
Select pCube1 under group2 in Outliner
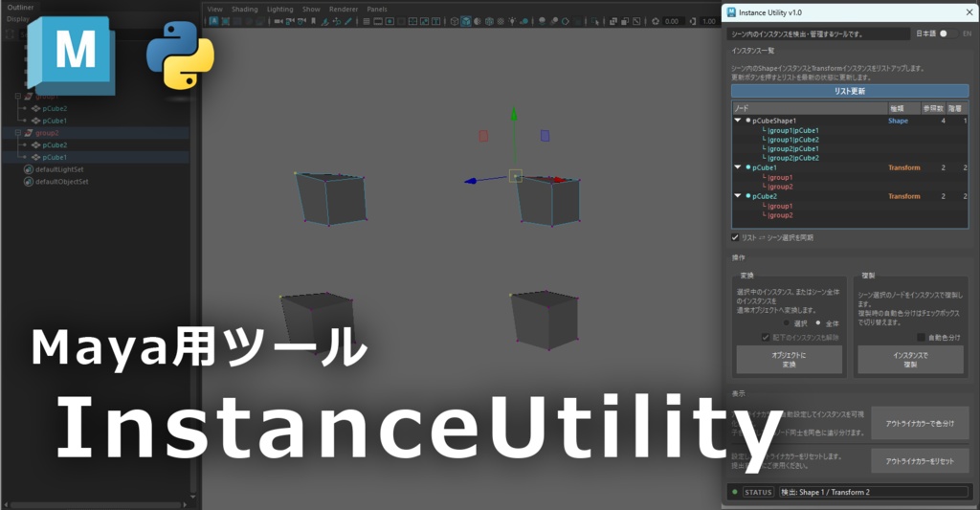click(55, 158)
